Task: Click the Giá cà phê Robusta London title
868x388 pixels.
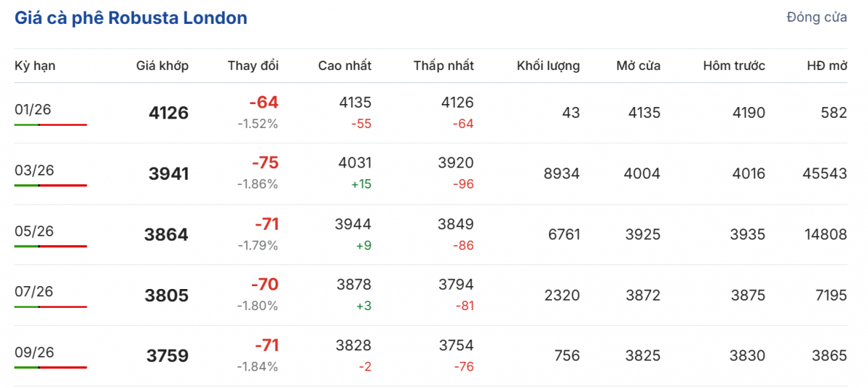Action: coord(131,18)
